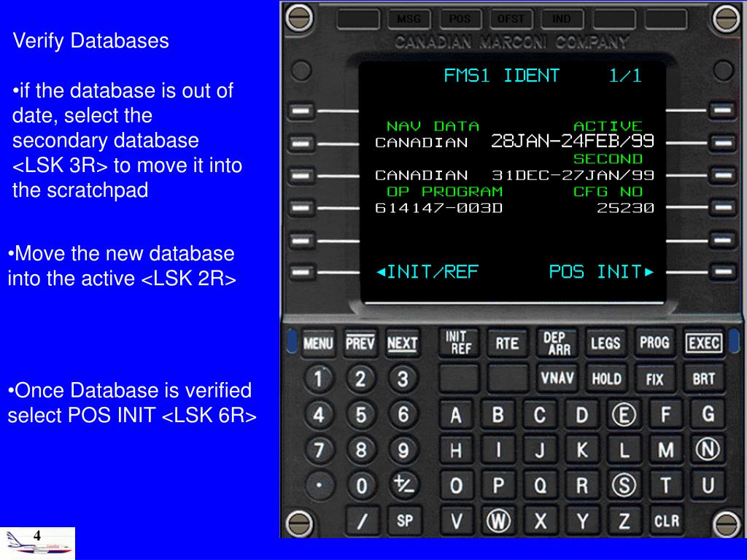Click line select key 5L on left side
Image resolution: width=747 pixels, height=560 pixels.
(x=301, y=241)
